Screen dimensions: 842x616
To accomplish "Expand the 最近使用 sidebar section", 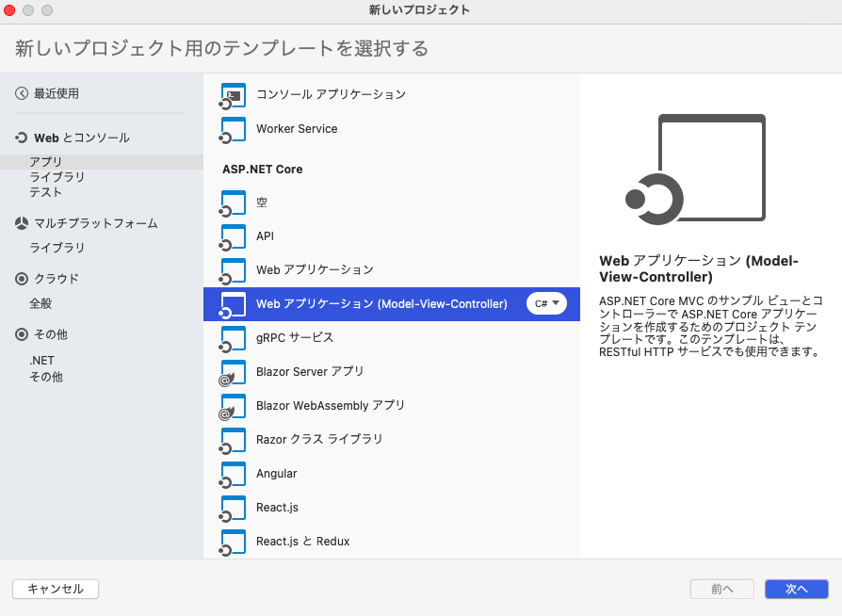I will (x=57, y=93).
